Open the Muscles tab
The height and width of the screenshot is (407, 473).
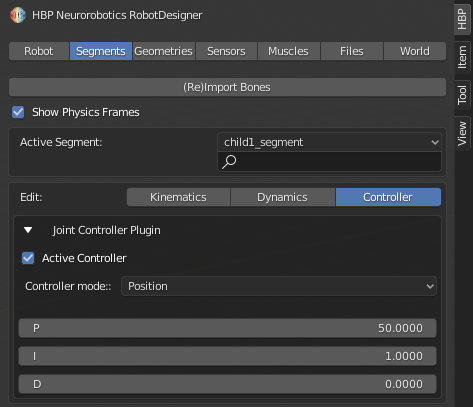288,51
